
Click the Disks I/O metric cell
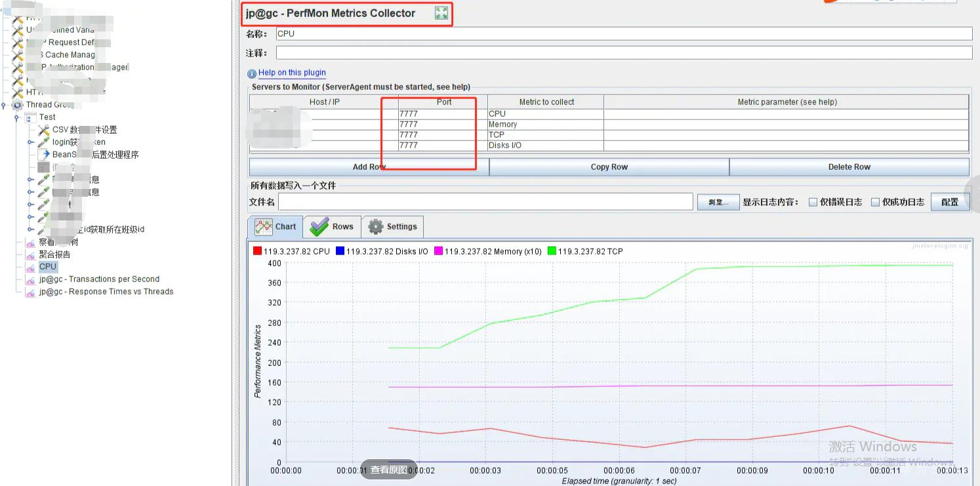tap(545, 145)
